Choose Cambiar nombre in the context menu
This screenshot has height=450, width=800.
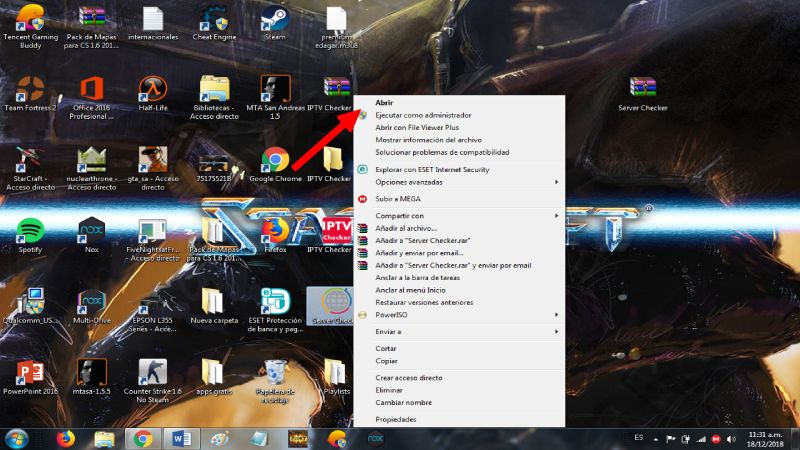459,403
